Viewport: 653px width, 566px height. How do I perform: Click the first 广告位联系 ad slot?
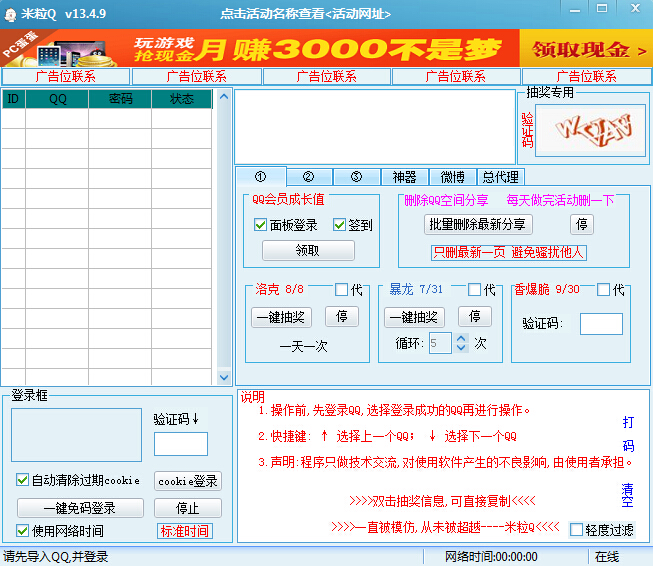tap(66, 76)
